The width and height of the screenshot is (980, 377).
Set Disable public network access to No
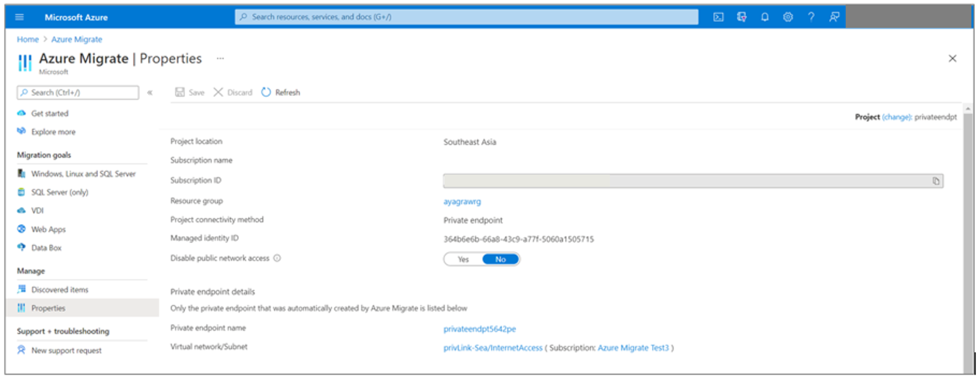[x=500, y=259]
